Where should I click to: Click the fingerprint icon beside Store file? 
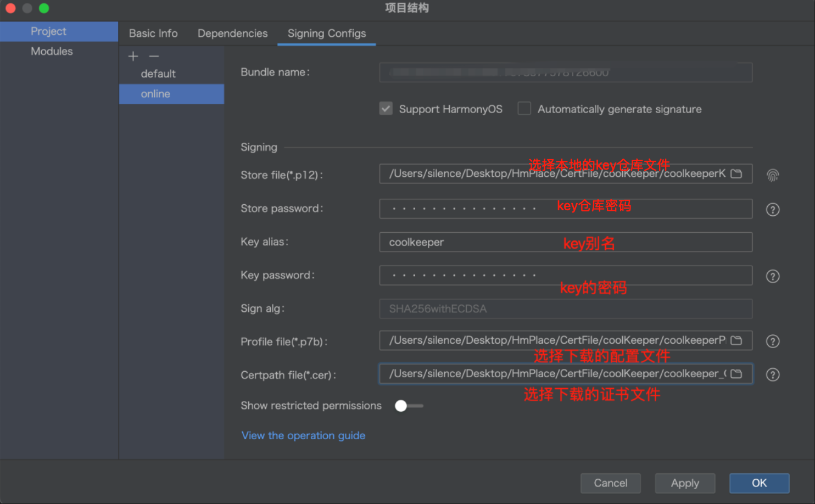click(773, 175)
